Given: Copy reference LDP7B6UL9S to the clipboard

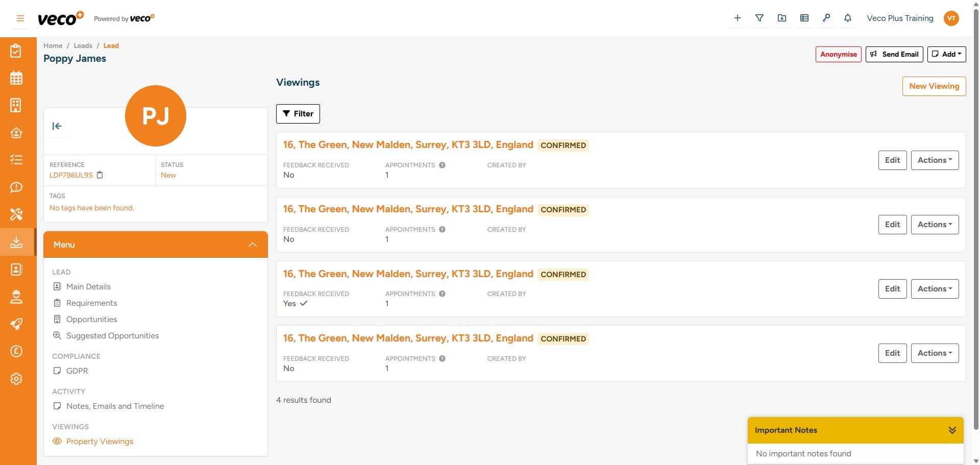Looking at the screenshot, I should point(100,175).
